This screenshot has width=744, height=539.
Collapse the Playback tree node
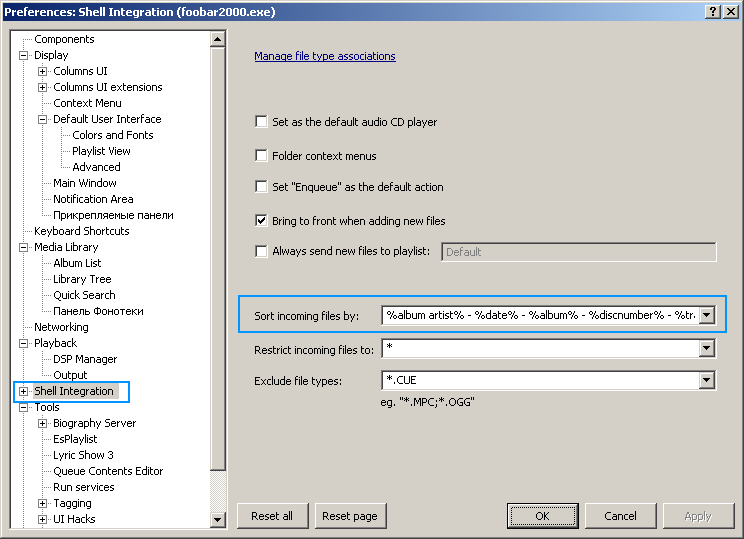[23, 344]
